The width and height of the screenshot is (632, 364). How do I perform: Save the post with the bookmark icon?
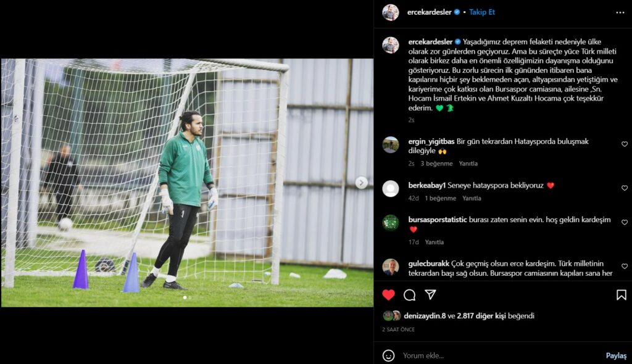click(621, 295)
